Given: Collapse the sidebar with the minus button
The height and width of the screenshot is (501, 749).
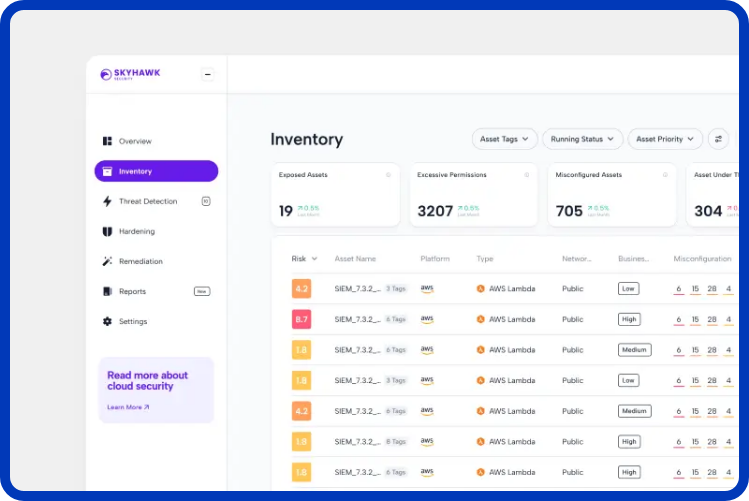Looking at the screenshot, I should [x=207, y=75].
